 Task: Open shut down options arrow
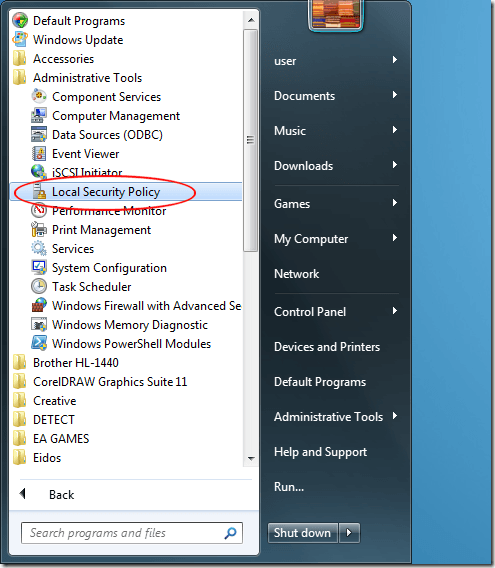point(349,532)
